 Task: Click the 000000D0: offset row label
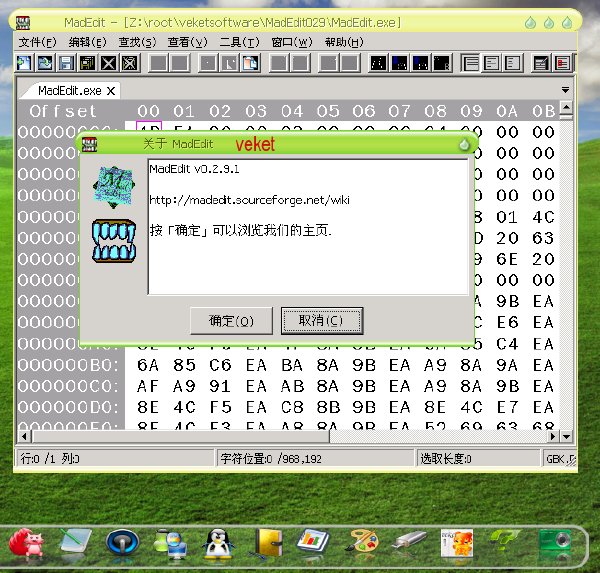pos(68,407)
